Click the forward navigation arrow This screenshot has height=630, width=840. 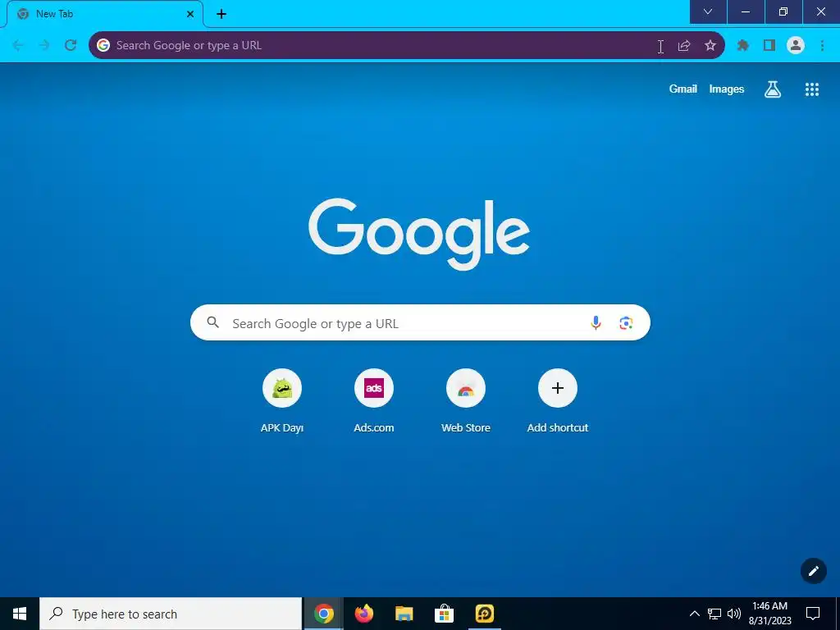click(44, 45)
